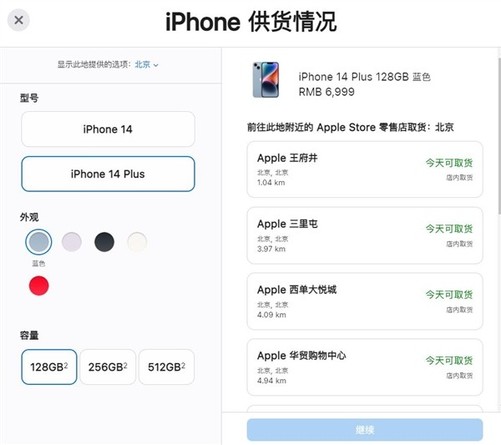The image size is (501, 445).
Task: Select 256GB storage capacity
Action: [x=108, y=367]
